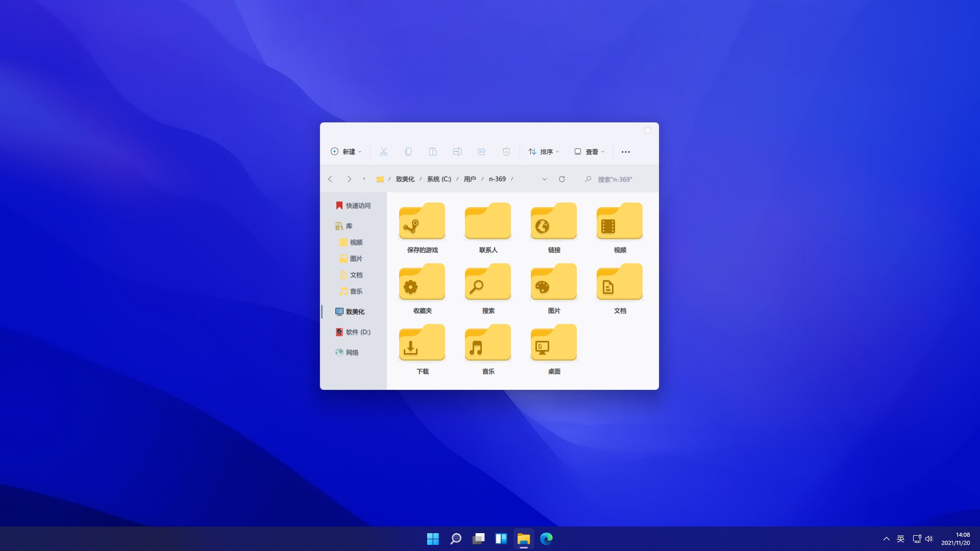Select the 文档 folder in main pane
The width and height of the screenshot is (980, 551).
coord(620,288)
